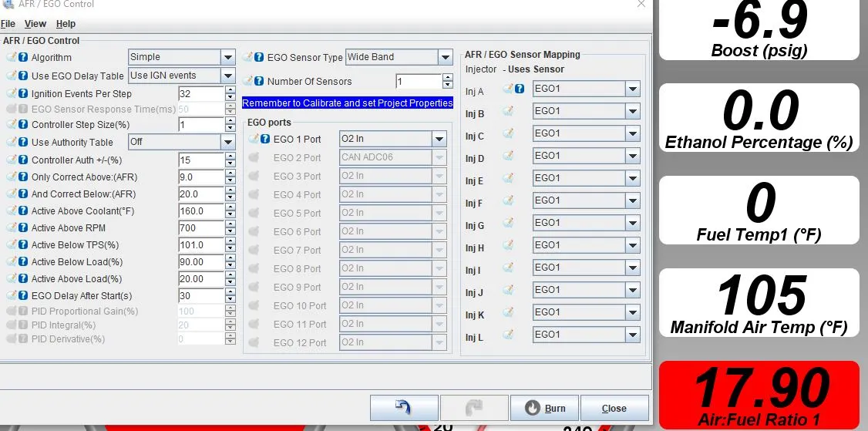Screen dimensions: 868x431
Task: Show help for EGO 1 Port
Action: click(x=265, y=139)
